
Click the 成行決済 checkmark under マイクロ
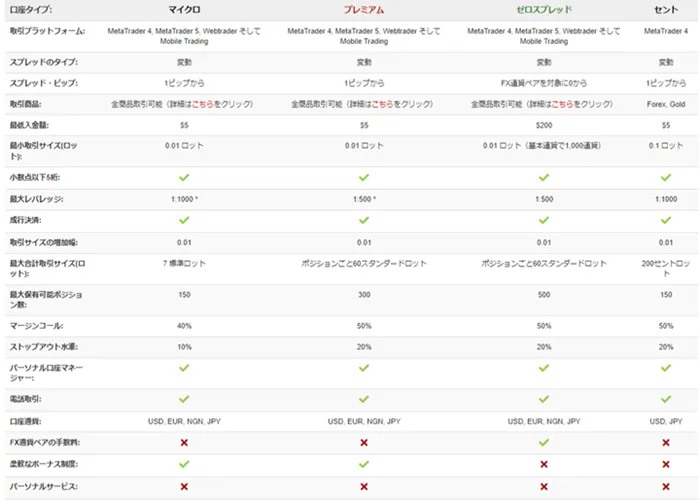click(184, 220)
